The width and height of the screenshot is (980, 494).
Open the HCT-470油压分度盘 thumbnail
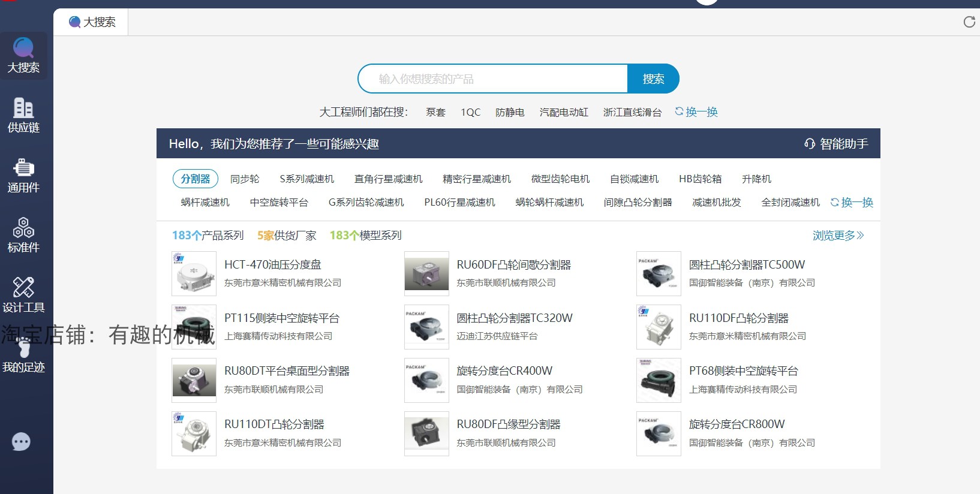point(194,273)
